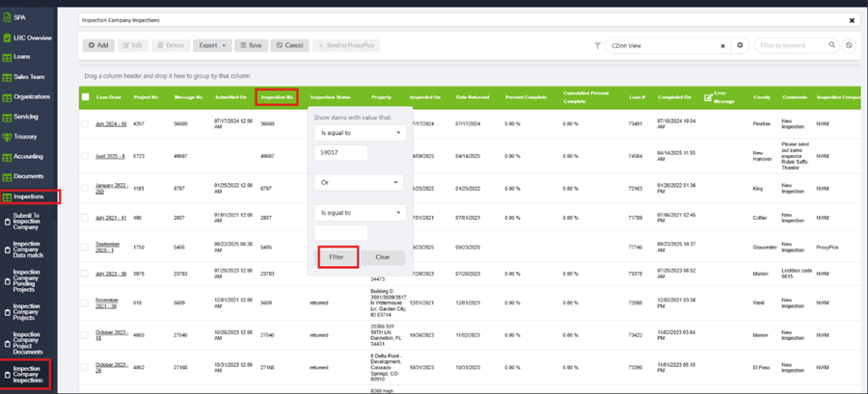The image size is (868, 394).
Task: Click the Documents grid icon
Action: click(x=7, y=177)
